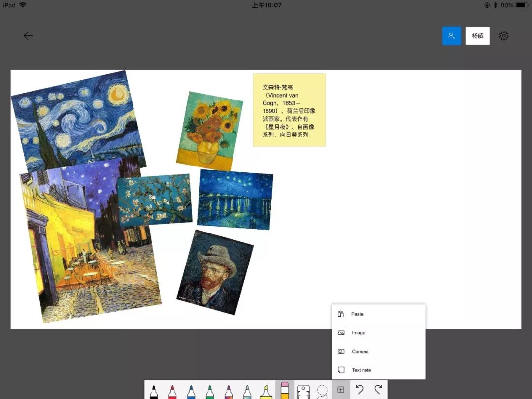Select the yellow highlighter

[x=266, y=391]
